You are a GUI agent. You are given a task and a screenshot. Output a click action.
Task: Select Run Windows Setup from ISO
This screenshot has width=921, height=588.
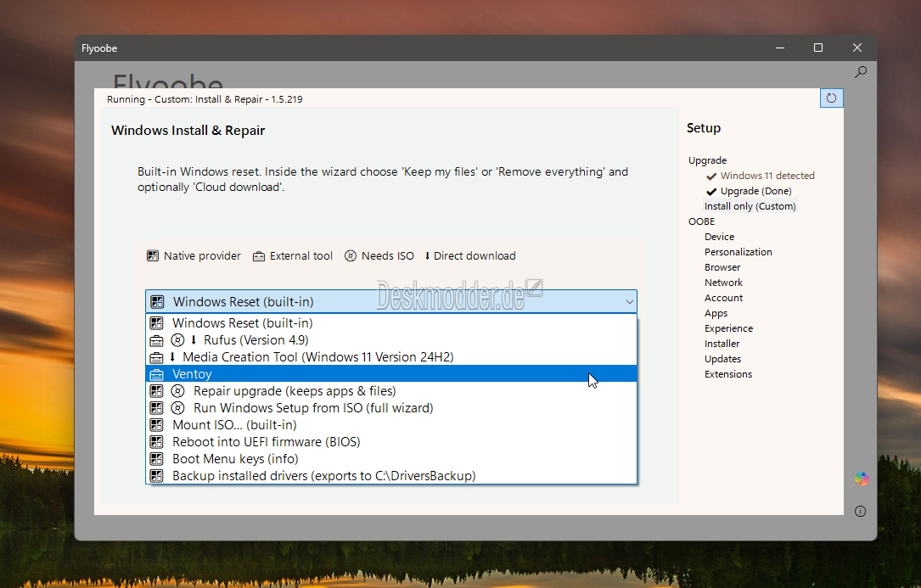pyautogui.click(x=391, y=408)
